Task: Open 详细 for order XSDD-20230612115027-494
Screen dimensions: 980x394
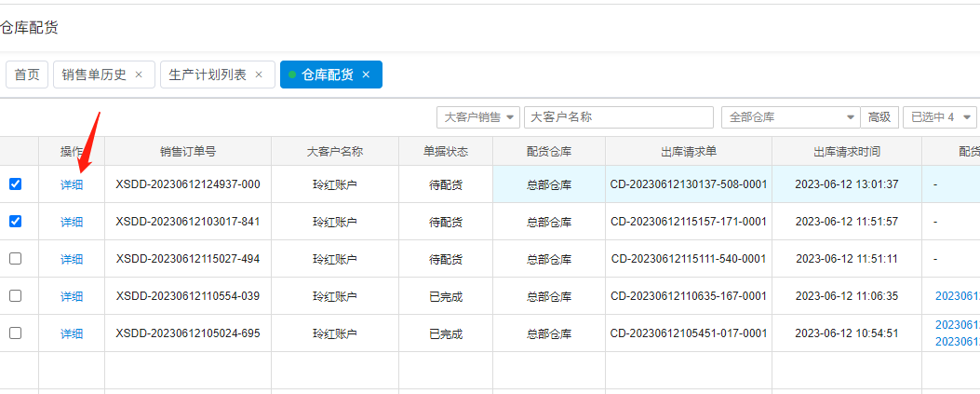Action: point(72,259)
